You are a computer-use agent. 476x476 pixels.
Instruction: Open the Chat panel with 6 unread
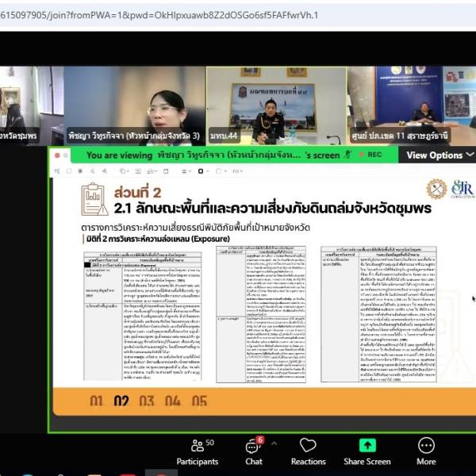pos(254,451)
